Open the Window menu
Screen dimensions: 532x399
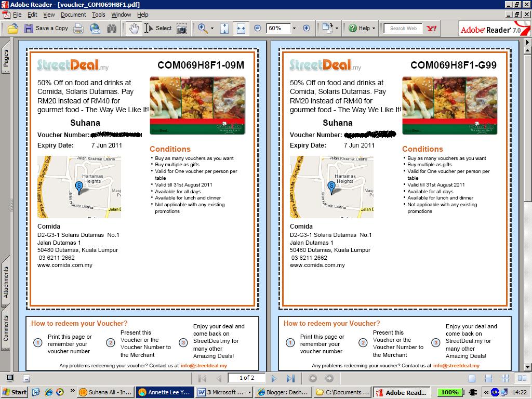(x=121, y=15)
